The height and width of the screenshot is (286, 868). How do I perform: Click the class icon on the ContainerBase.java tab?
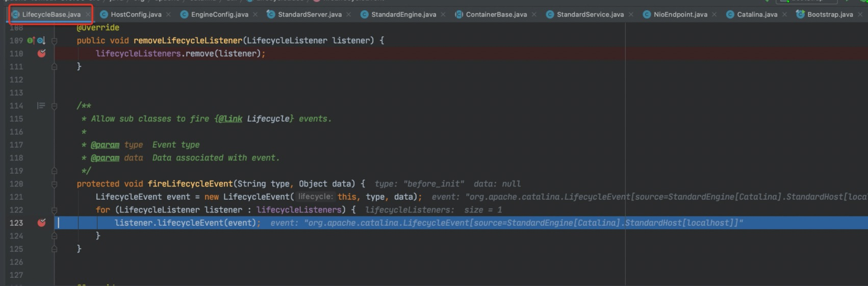pos(459,14)
